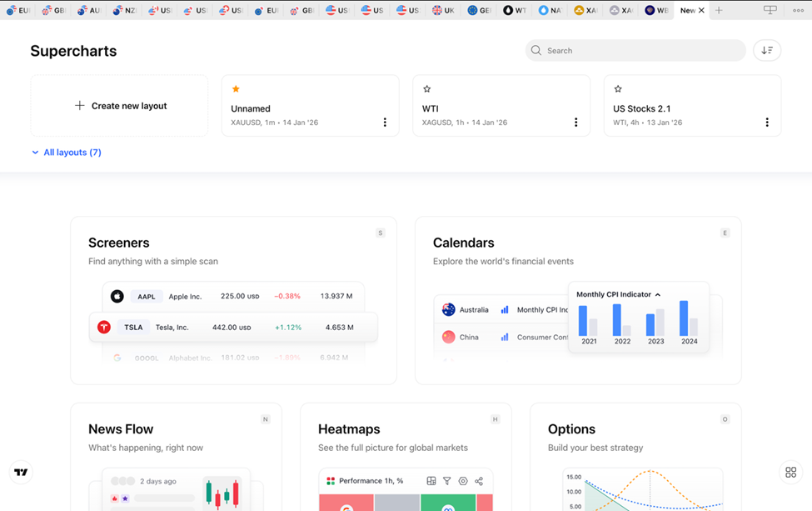Open the US Stocks 2.1 layout card
Viewport: 812px width, 511px height.
692,106
